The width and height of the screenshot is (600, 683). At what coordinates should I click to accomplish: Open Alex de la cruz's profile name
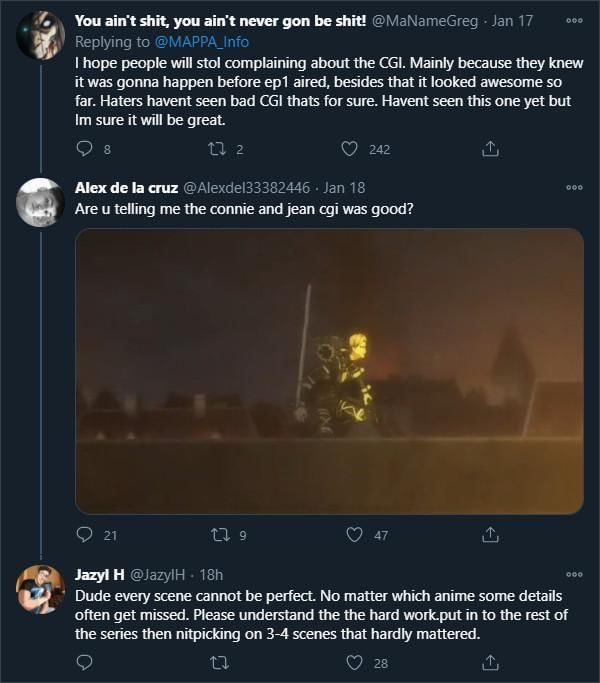[x=125, y=187]
